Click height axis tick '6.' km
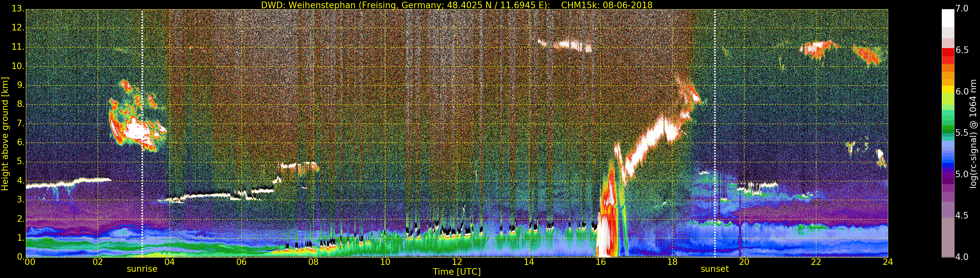This screenshot has height=278, width=980. pos(21,142)
